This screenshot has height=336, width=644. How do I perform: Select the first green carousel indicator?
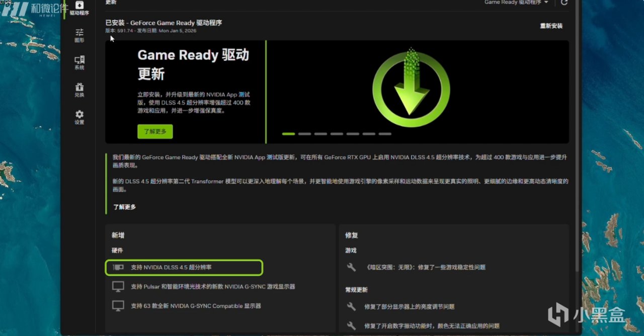point(288,134)
